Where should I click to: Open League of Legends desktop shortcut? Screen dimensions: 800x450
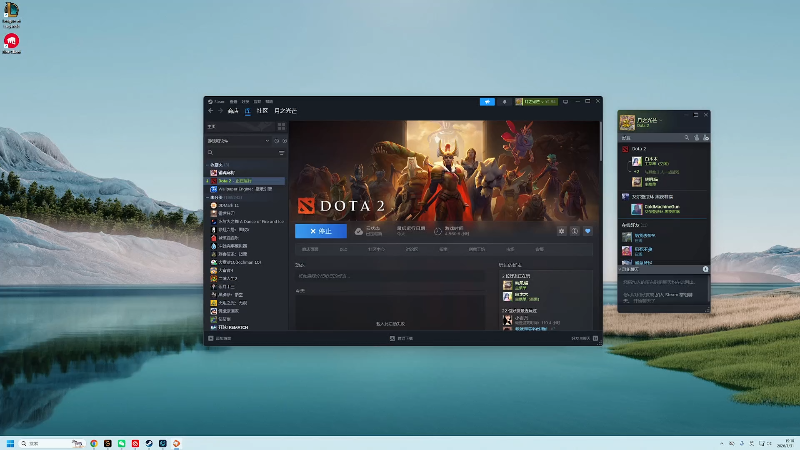(11, 13)
